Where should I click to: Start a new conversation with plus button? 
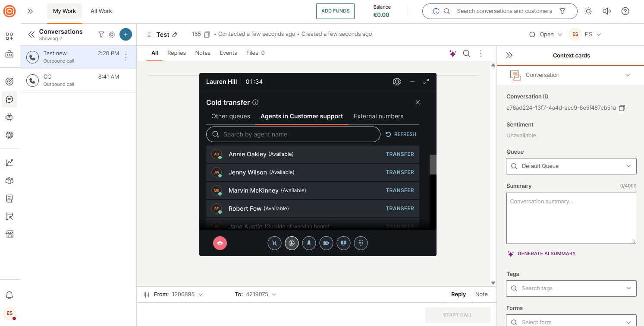126,35
